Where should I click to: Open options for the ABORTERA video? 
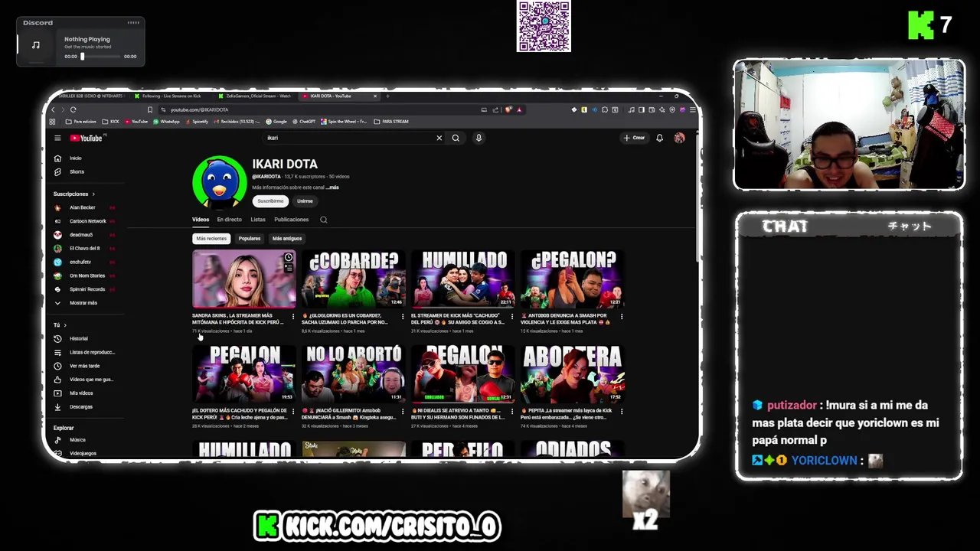pos(621,411)
